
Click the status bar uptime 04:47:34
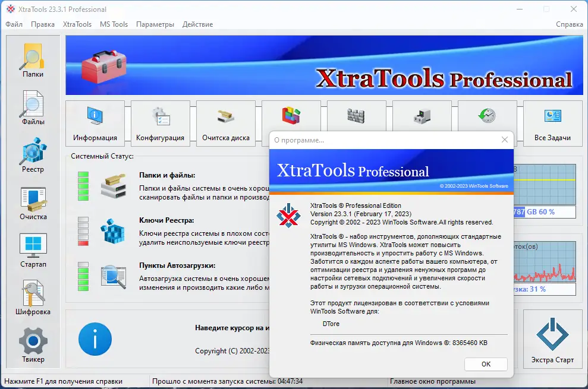(227, 381)
